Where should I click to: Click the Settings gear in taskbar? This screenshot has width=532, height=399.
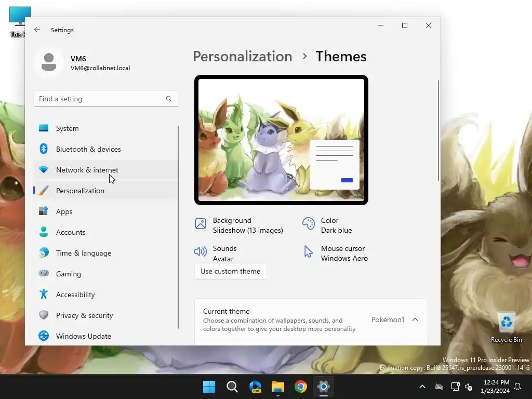[x=323, y=387]
